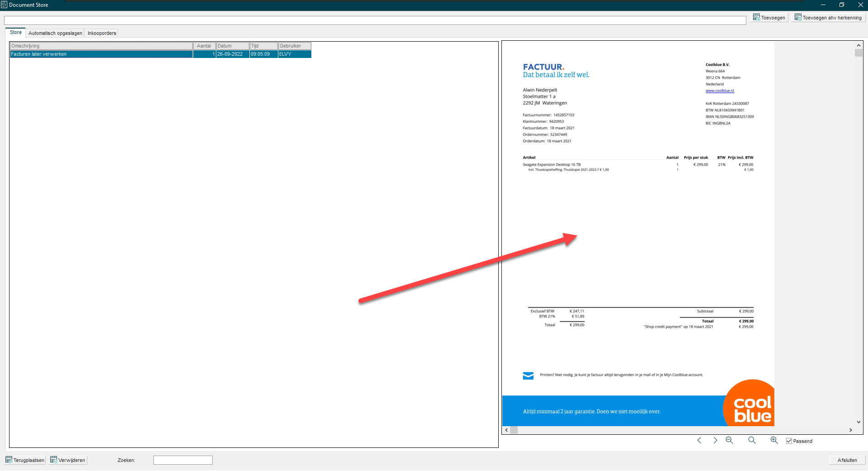868x471 pixels.
Task: Sort by the Datum column header
Action: click(x=233, y=46)
